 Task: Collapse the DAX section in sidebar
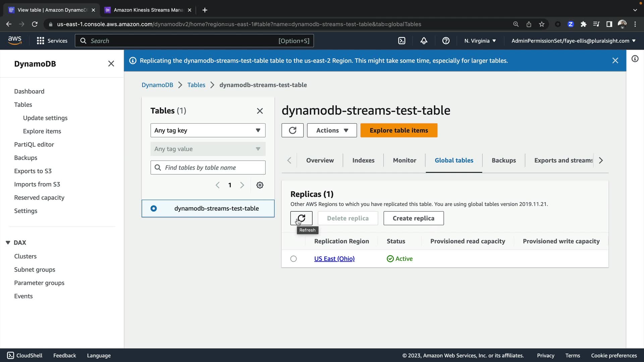pyautogui.click(x=8, y=242)
